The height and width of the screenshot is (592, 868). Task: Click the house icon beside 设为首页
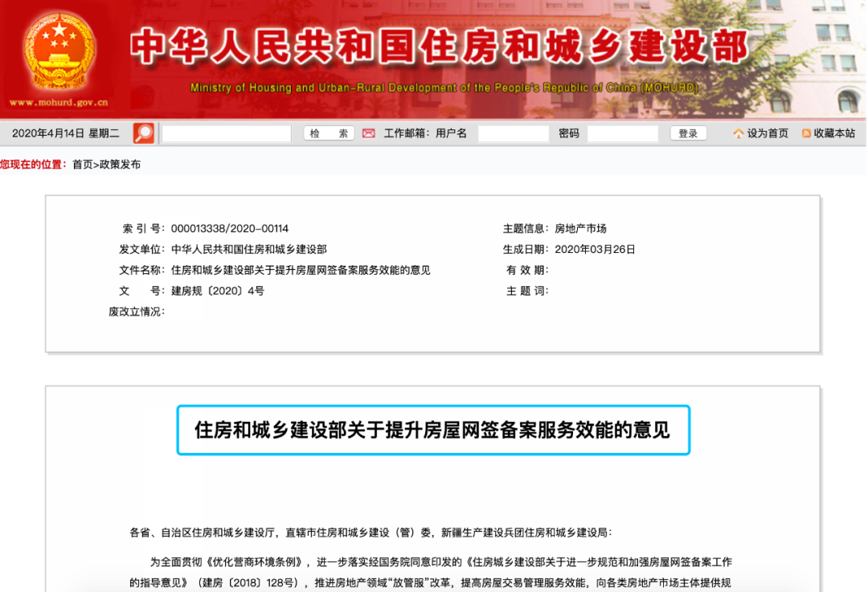click(x=738, y=134)
